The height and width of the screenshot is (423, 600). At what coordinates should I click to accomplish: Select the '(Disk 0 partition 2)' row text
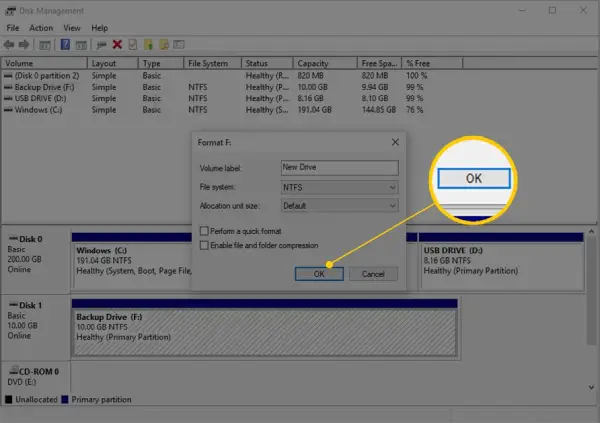click(47, 76)
